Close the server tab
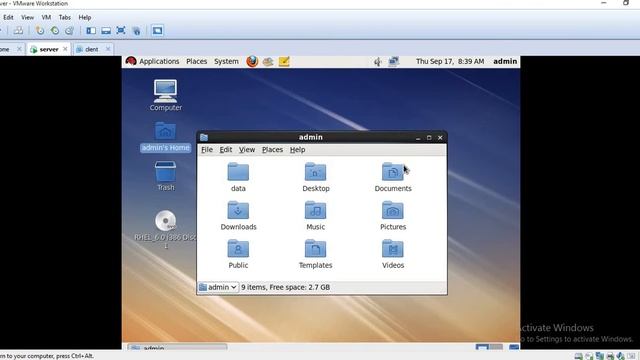Viewport: 640px width, 360px height. tap(65, 49)
